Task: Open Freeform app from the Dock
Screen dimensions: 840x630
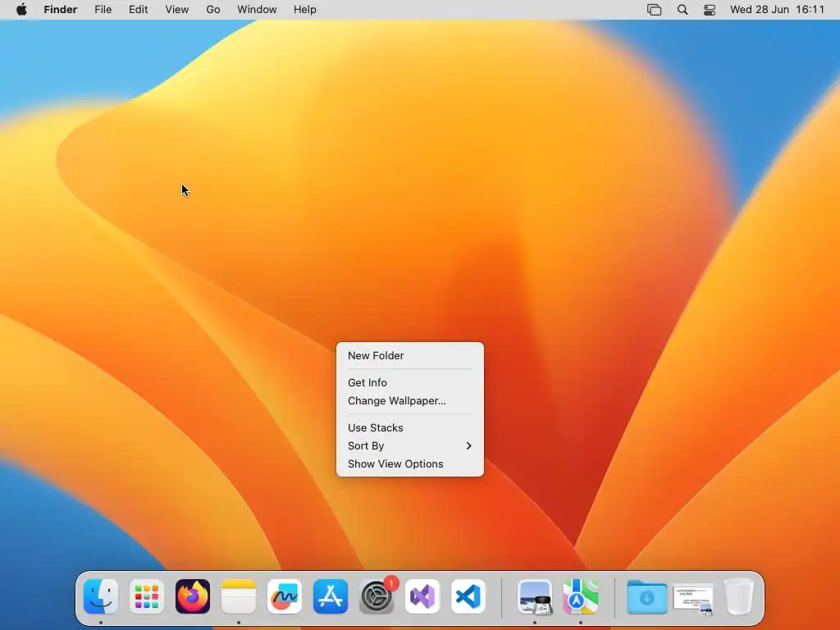Action: 285,596
